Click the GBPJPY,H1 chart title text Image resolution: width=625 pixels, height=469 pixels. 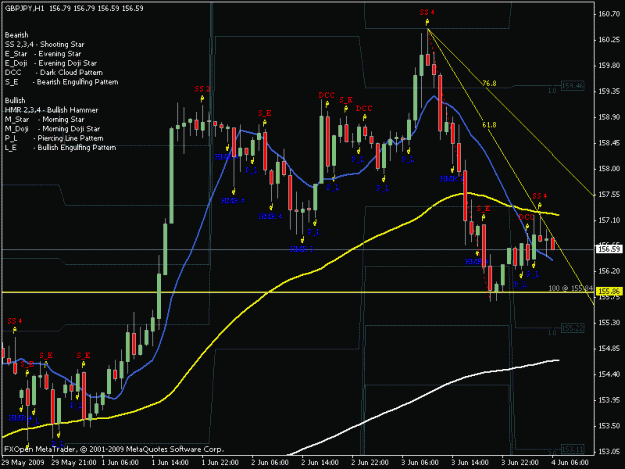74,8
